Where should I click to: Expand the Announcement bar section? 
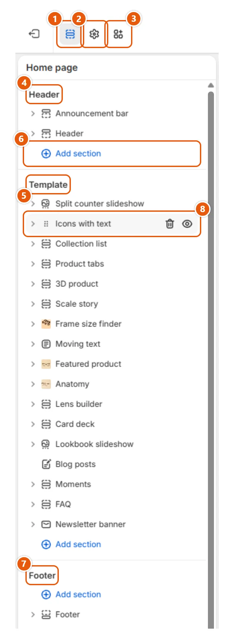[33, 114]
